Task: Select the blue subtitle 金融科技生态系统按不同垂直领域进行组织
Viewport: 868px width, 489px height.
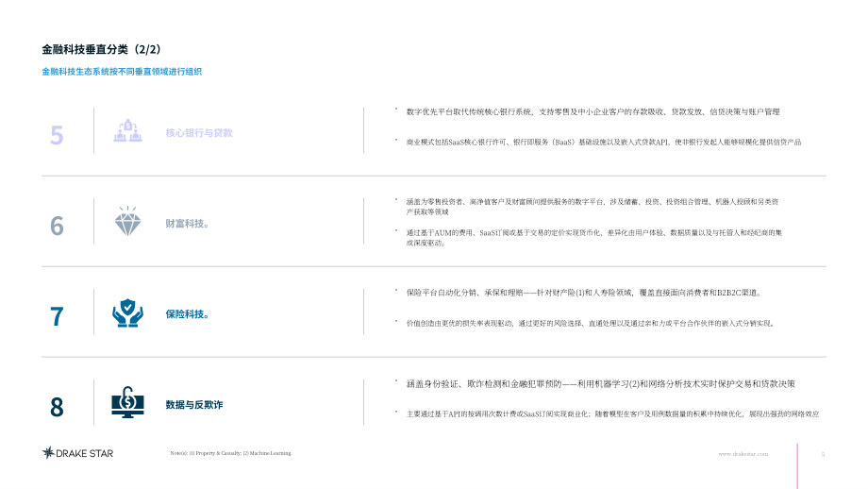Action: pyautogui.click(x=122, y=72)
